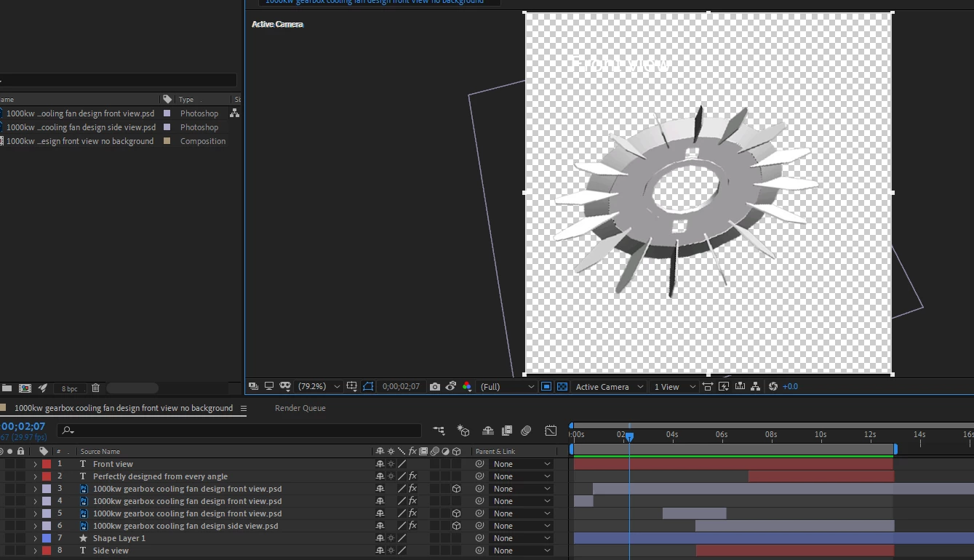
Task: Select the side view.psd in the Project panel
Action: click(80, 127)
